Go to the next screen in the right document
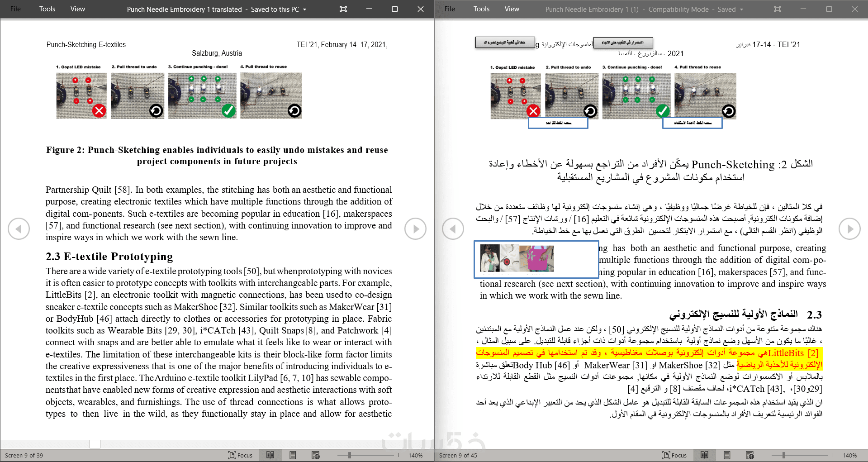The width and height of the screenshot is (868, 462). 849,229
